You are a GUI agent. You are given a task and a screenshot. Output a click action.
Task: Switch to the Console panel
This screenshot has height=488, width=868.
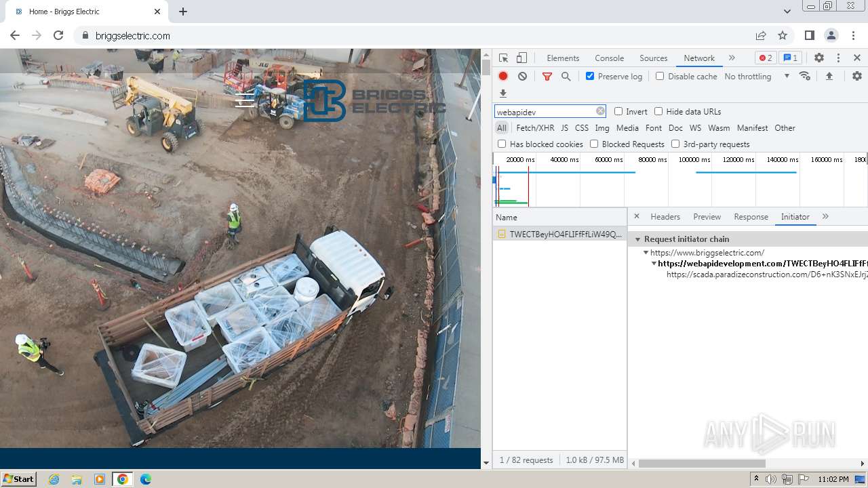click(x=609, y=58)
